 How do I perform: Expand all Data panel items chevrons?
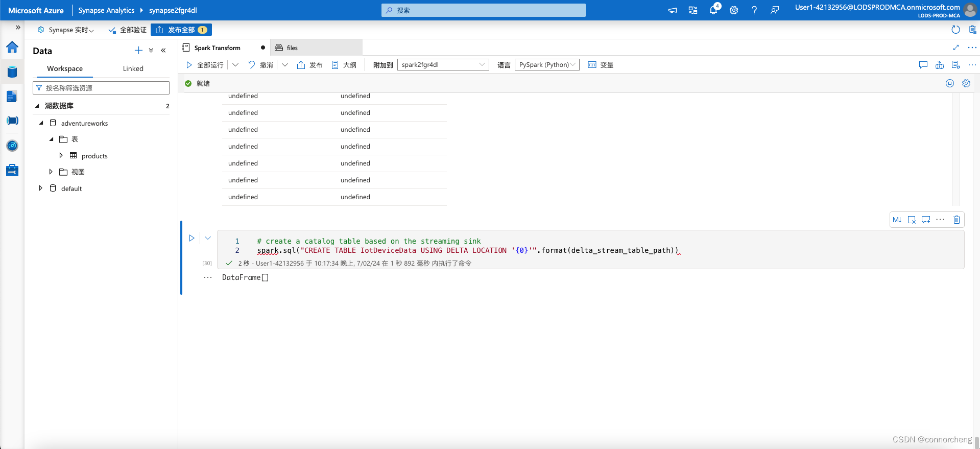click(151, 50)
